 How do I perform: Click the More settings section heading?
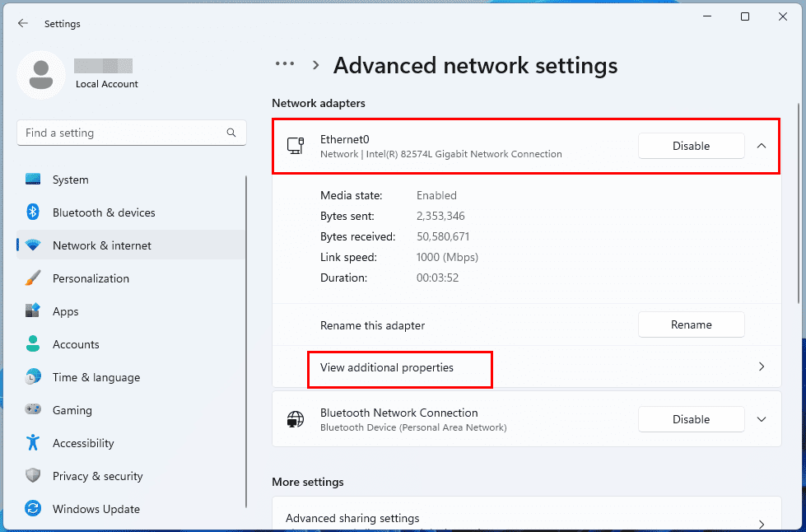coord(307,482)
